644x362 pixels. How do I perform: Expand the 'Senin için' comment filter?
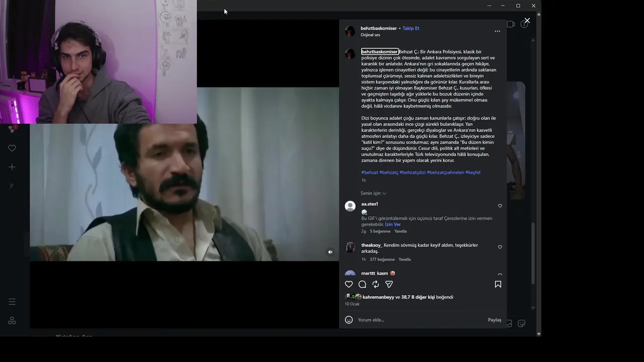(x=373, y=193)
